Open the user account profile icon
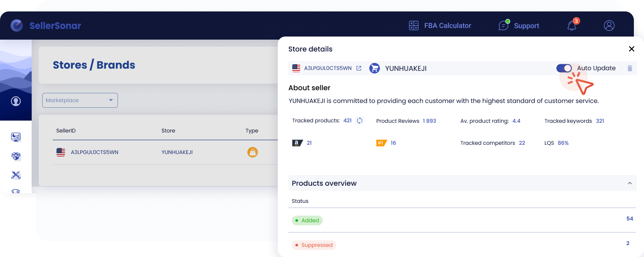 click(609, 26)
